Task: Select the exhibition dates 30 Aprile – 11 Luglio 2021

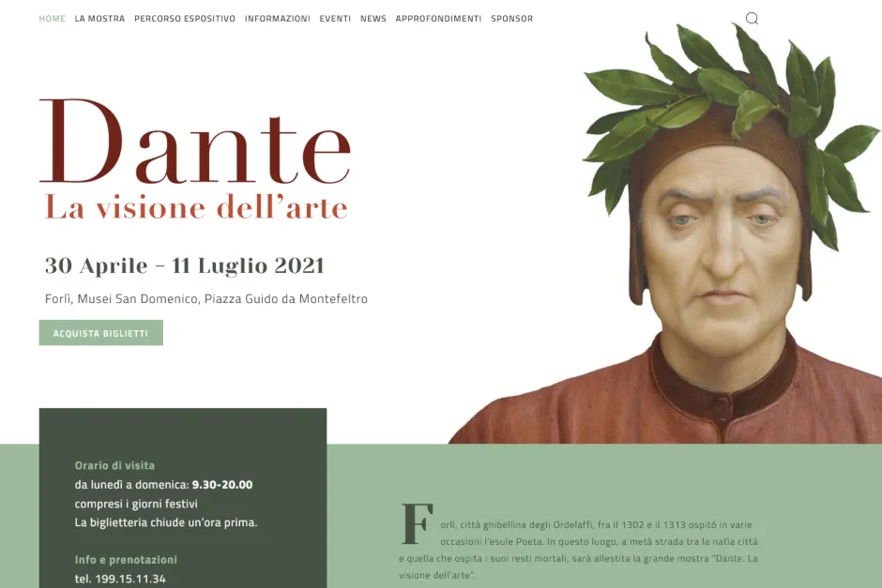Action: point(185,265)
